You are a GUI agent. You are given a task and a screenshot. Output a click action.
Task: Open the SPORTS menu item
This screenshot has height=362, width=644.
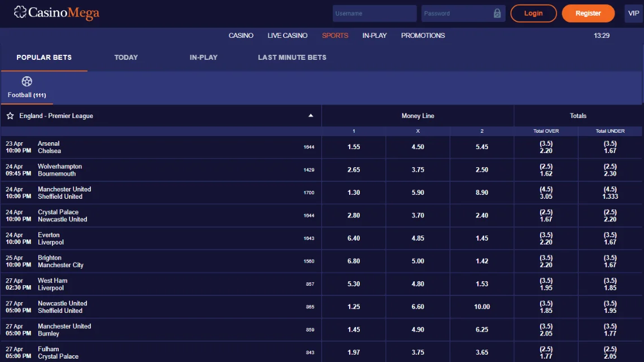pos(335,36)
